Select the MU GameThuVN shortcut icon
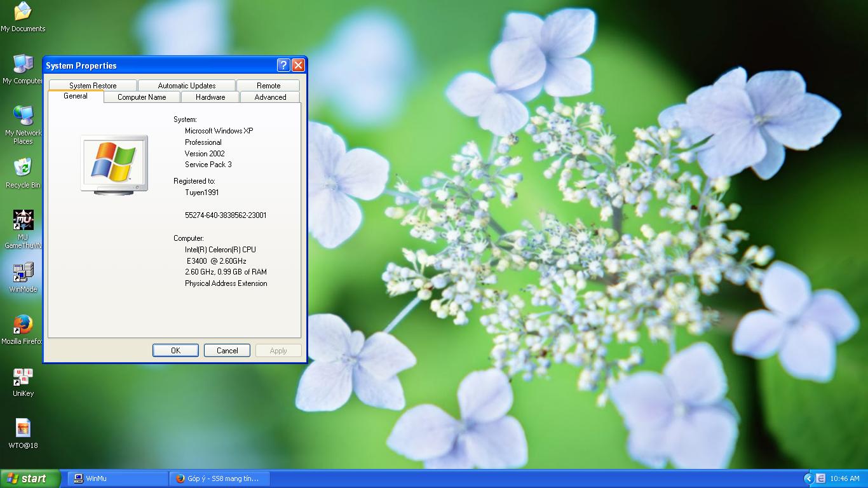Screen dimensions: 868x488 tap(23, 229)
